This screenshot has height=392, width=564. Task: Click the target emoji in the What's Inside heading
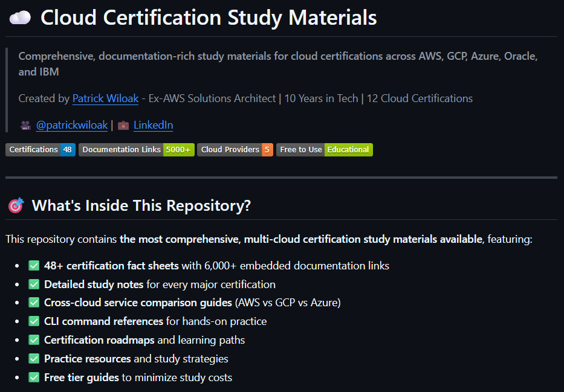tap(16, 205)
